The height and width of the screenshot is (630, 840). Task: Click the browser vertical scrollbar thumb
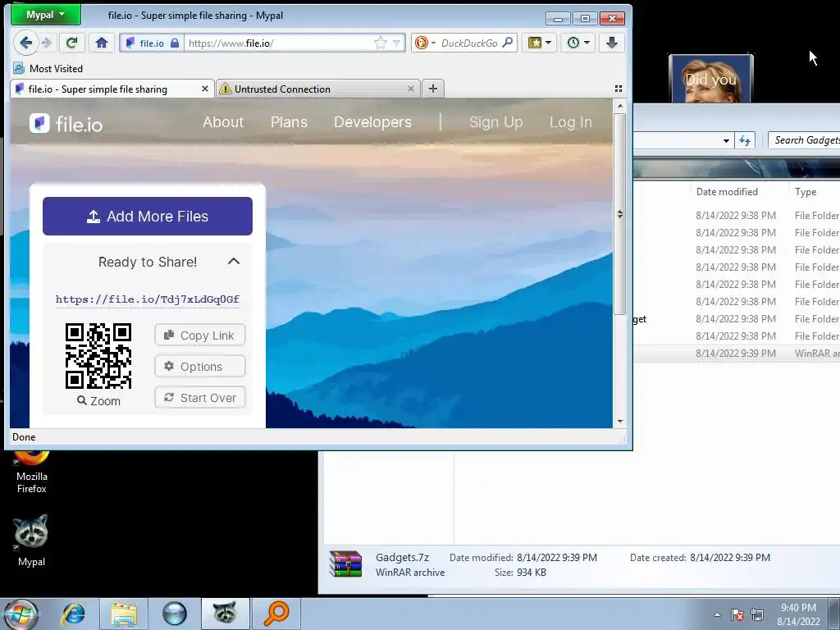[620, 214]
